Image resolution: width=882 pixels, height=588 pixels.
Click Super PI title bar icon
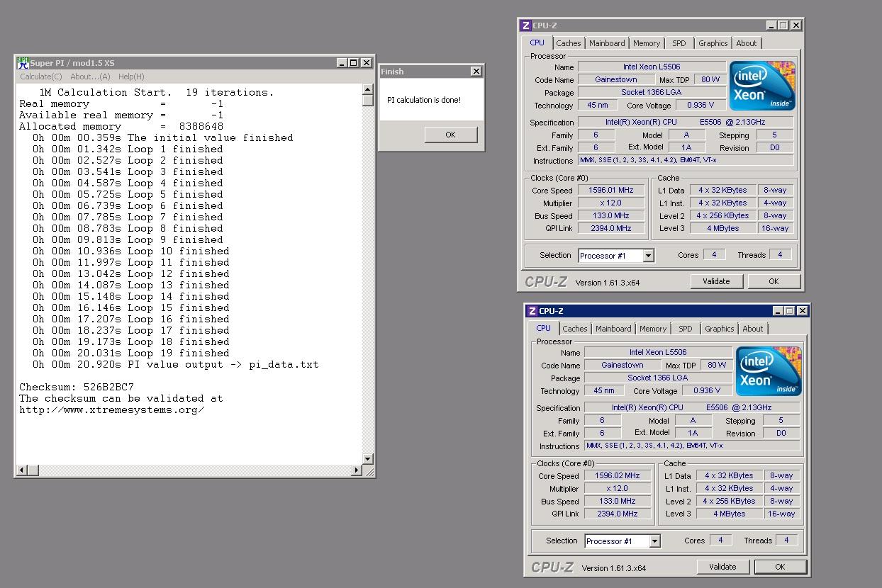point(23,63)
